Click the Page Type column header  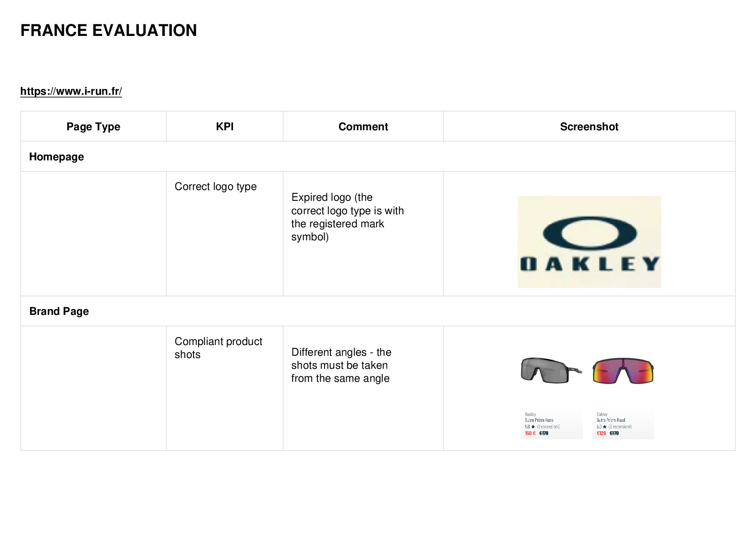point(93,127)
